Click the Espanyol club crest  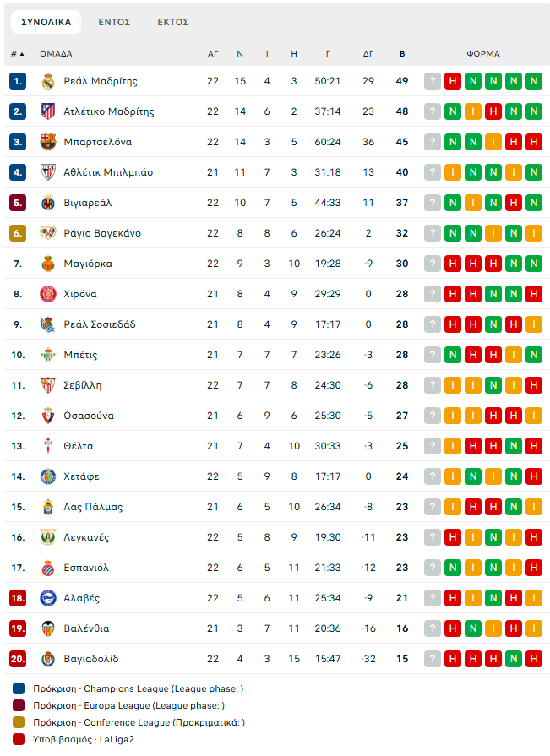(x=47, y=568)
